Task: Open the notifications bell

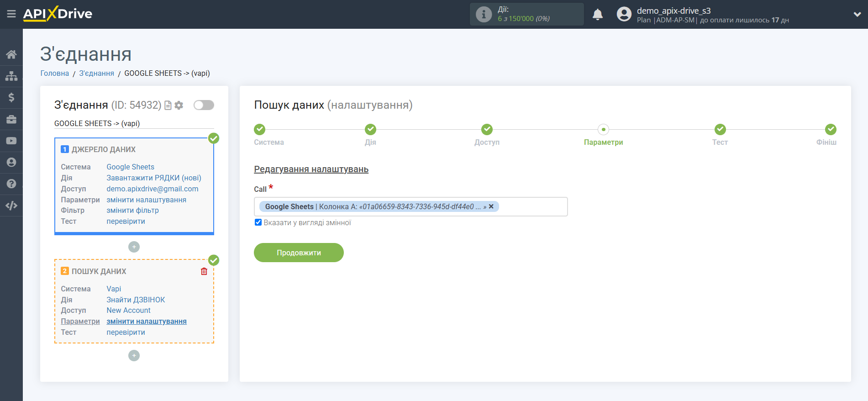Action: click(598, 14)
